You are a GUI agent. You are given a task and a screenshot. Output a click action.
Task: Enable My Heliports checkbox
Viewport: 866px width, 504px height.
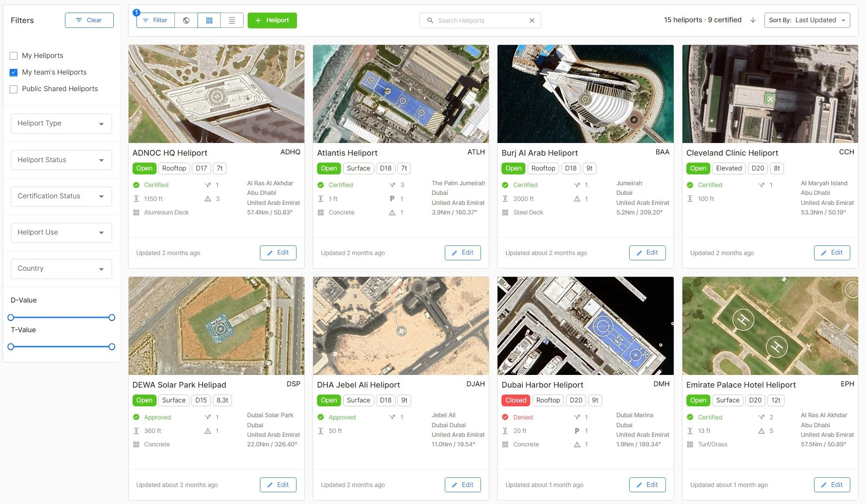(x=14, y=56)
